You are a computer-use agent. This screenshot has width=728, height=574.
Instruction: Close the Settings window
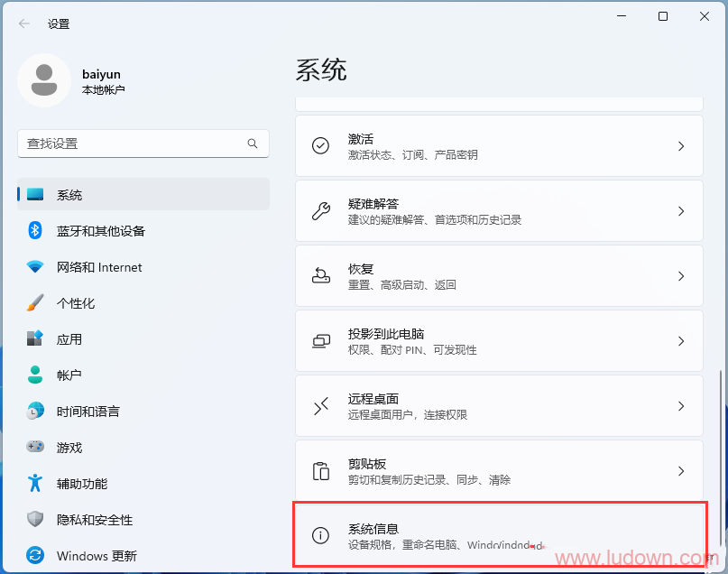point(705,16)
